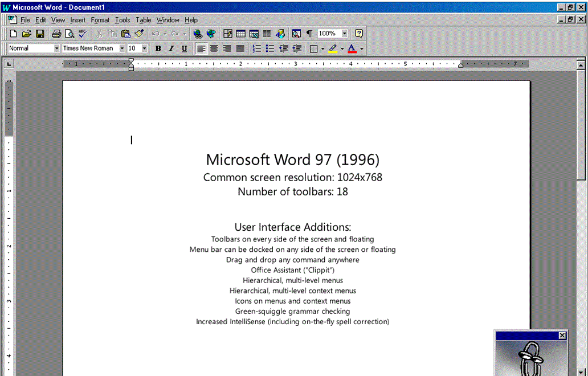The image size is (588, 376).
Task: Toggle bold formatting
Action: tap(158, 48)
